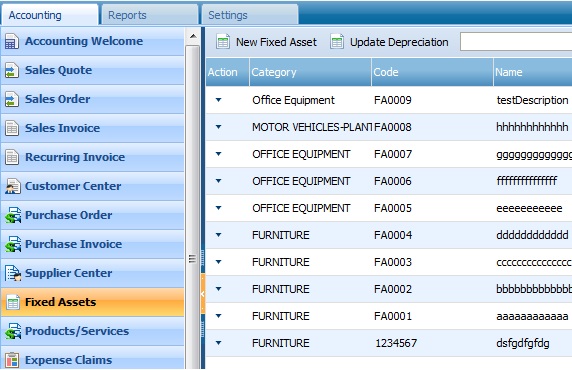Click the Update Depreciation button
The height and width of the screenshot is (370, 572).
click(x=389, y=42)
